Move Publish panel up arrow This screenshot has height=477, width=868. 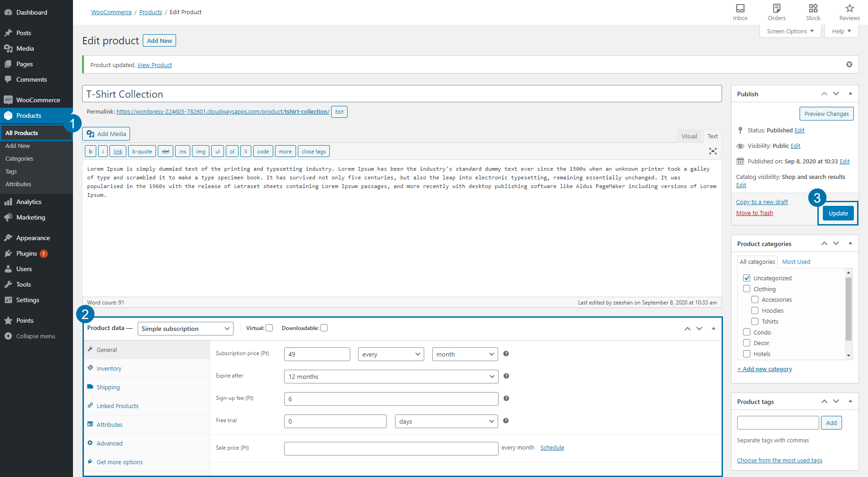824,94
